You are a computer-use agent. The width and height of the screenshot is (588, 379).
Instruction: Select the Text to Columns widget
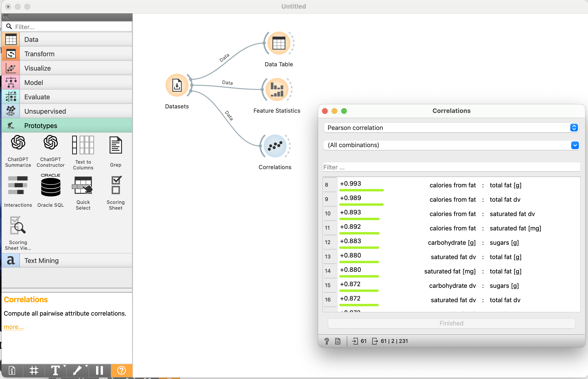(83, 153)
